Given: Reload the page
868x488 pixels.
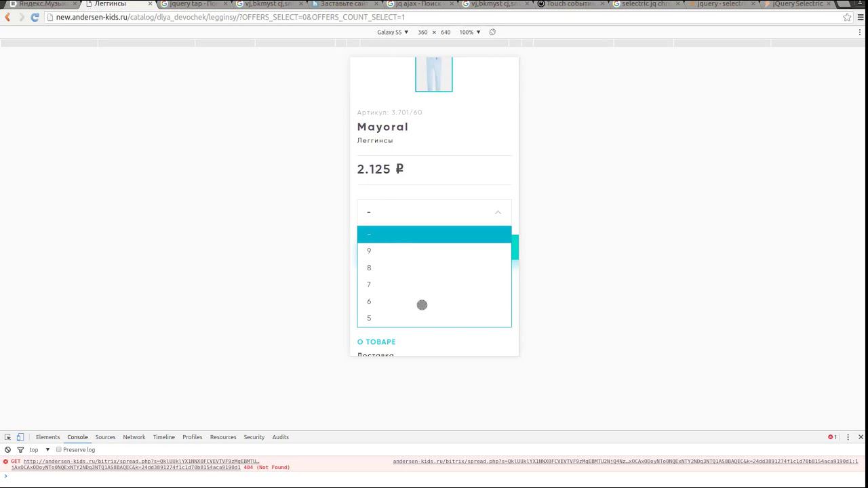Looking at the screenshot, I should 35,17.
